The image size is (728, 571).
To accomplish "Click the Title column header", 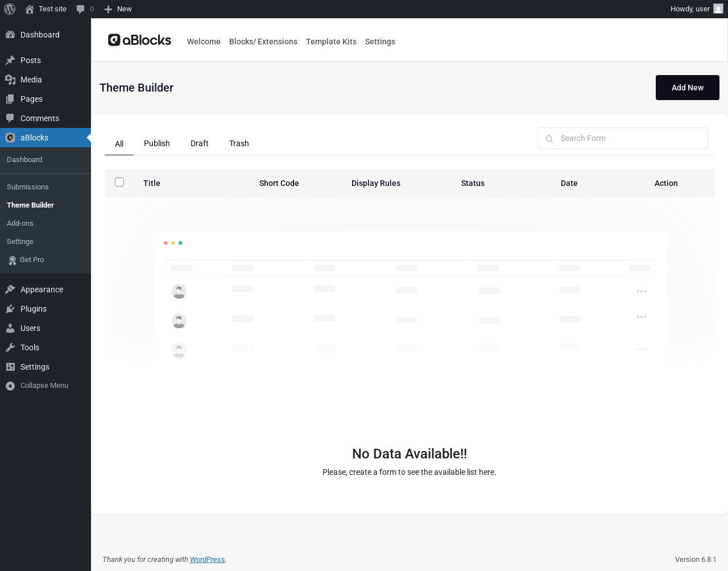I will [x=152, y=183].
